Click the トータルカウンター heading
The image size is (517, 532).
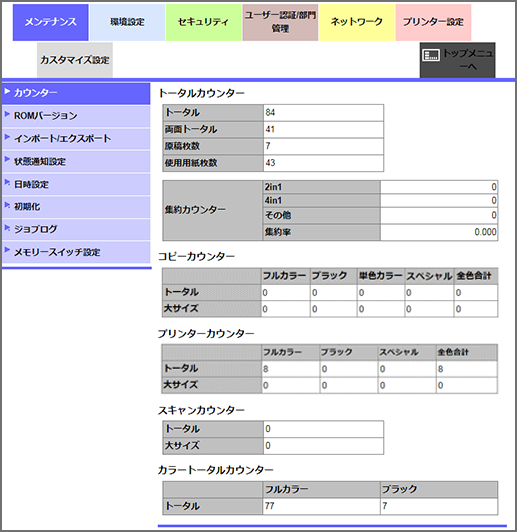[x=202, y=93]
